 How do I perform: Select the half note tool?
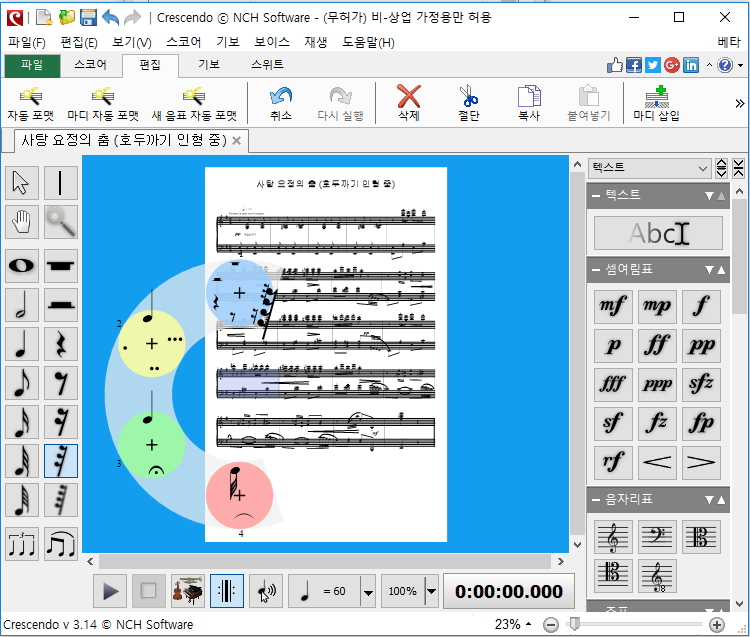(x=22, y=305)
